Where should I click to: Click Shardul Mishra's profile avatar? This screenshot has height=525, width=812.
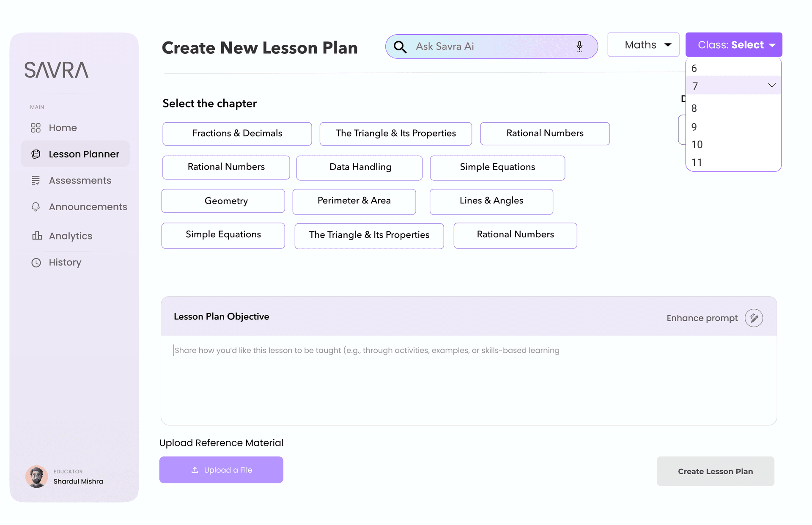click(x=36, y=476)
